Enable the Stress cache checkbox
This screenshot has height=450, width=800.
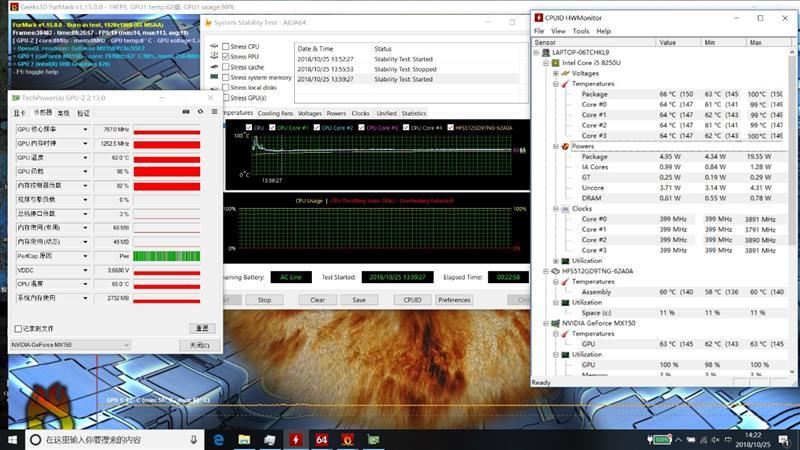pyautogui.click(x=226, y=67)
